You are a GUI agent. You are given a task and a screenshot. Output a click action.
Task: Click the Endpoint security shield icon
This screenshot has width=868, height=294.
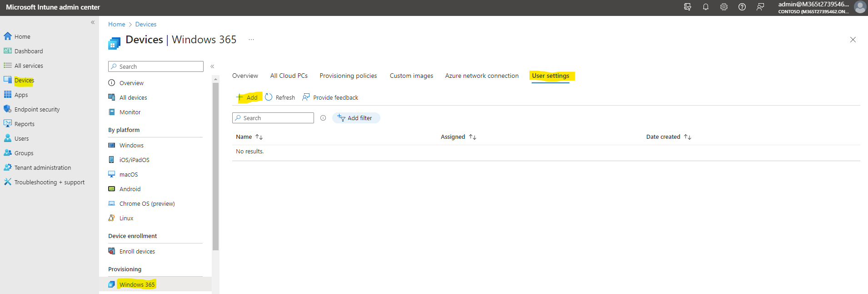coord(8,109)
